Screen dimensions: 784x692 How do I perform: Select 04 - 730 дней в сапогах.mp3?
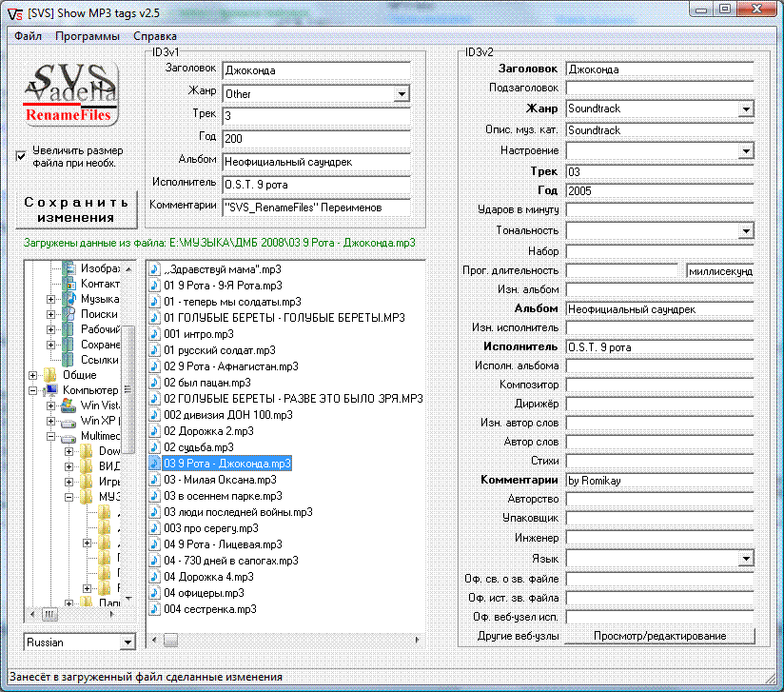231,561
